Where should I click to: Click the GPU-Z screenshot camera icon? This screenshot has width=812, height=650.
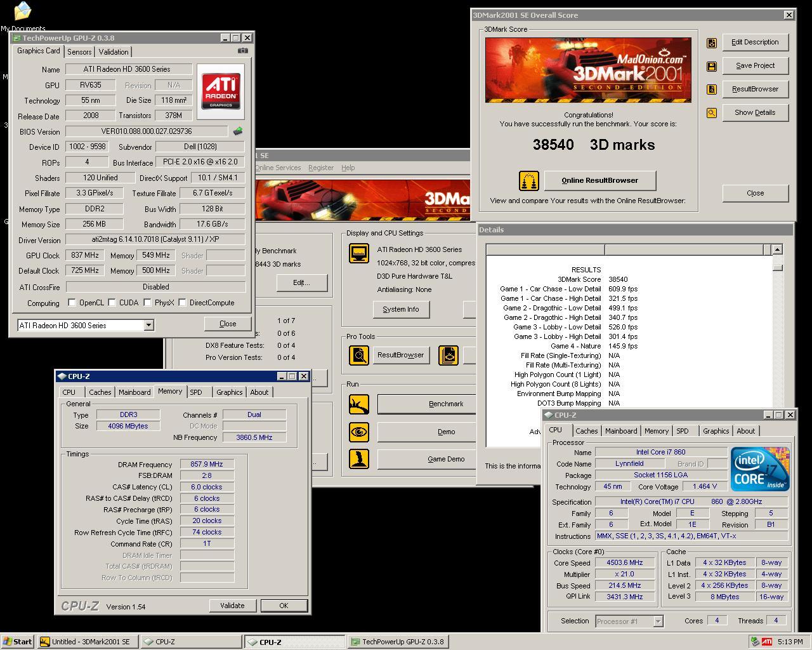(243, 51)
